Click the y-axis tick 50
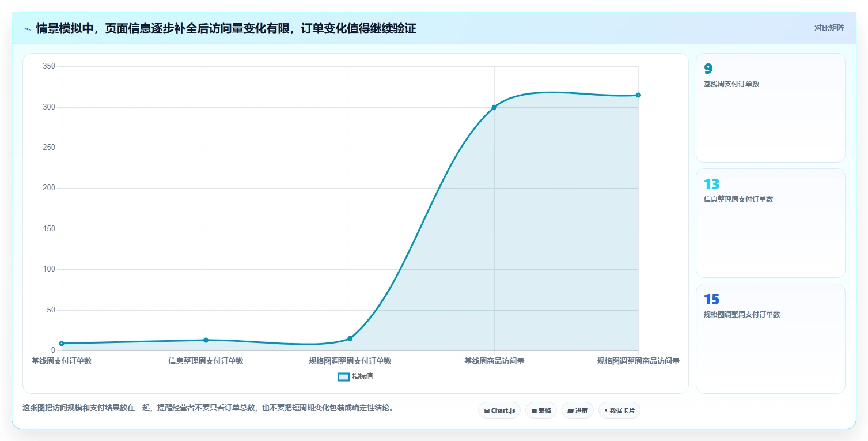This screenshot has height=441, width=868. coord(51,310)
